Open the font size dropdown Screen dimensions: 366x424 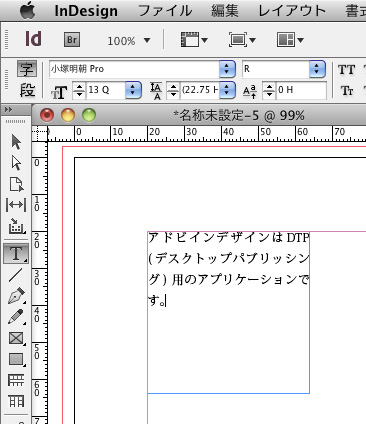coord(133,90)
